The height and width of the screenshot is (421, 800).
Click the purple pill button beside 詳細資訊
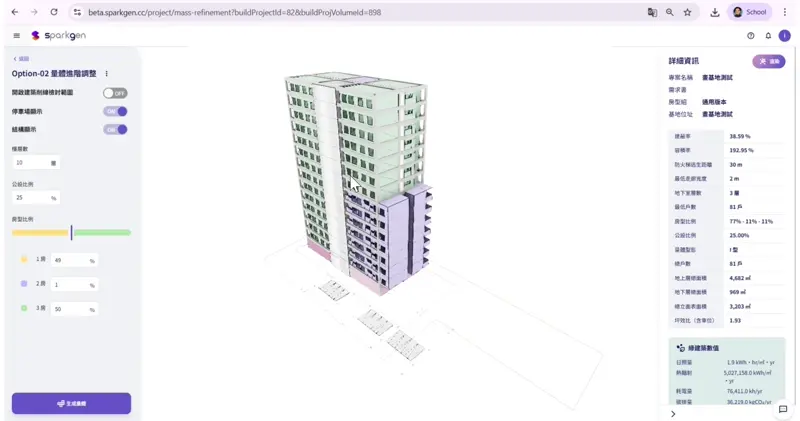(x=768, y=61)
